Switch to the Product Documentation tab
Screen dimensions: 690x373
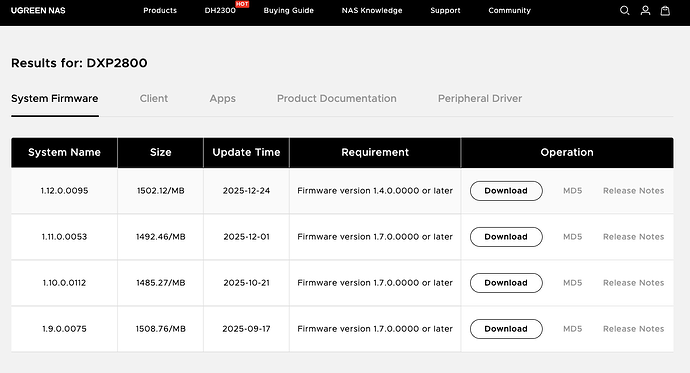(337, 99)
